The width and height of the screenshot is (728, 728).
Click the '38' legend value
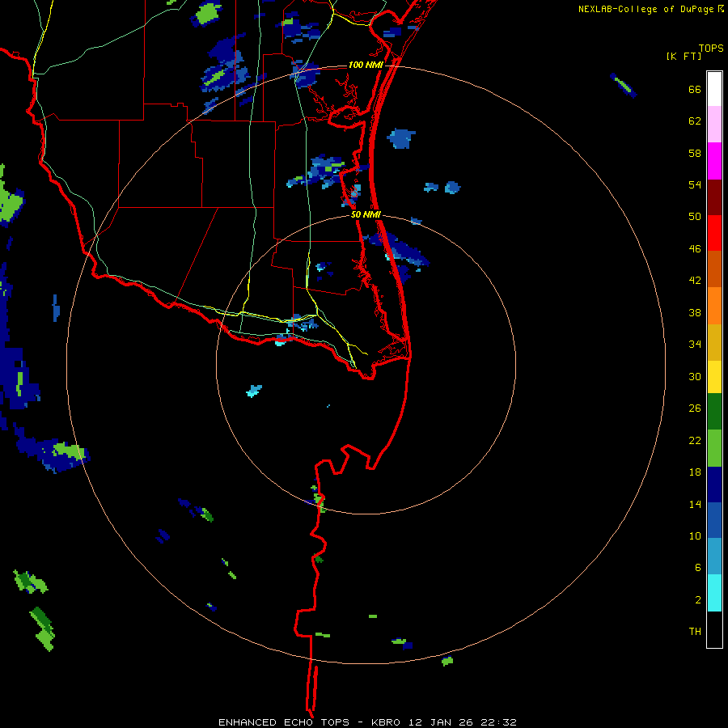695,312
